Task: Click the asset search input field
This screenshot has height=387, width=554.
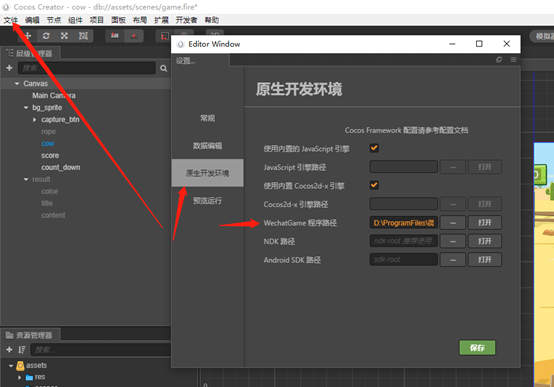Action: (101, 350)
